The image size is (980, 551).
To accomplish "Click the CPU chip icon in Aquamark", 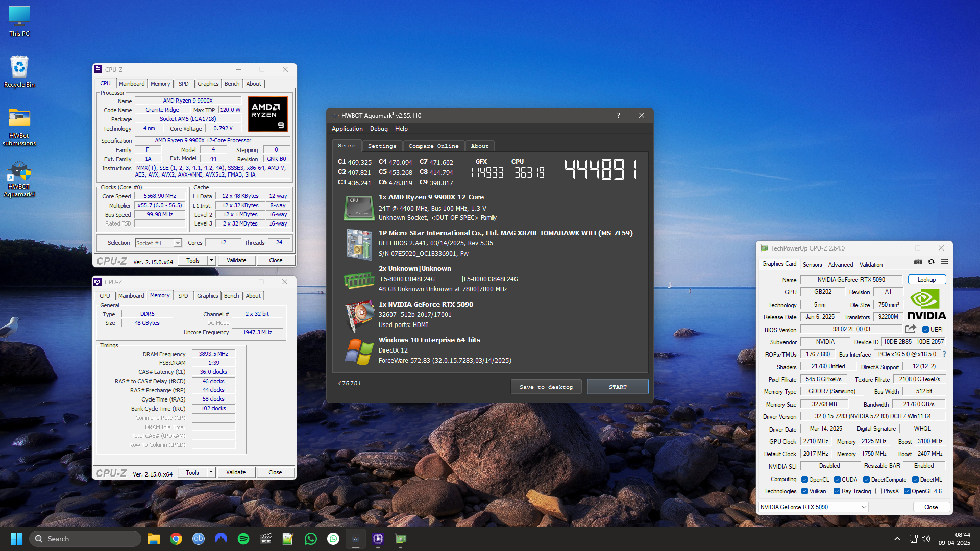I will (359, 209).
